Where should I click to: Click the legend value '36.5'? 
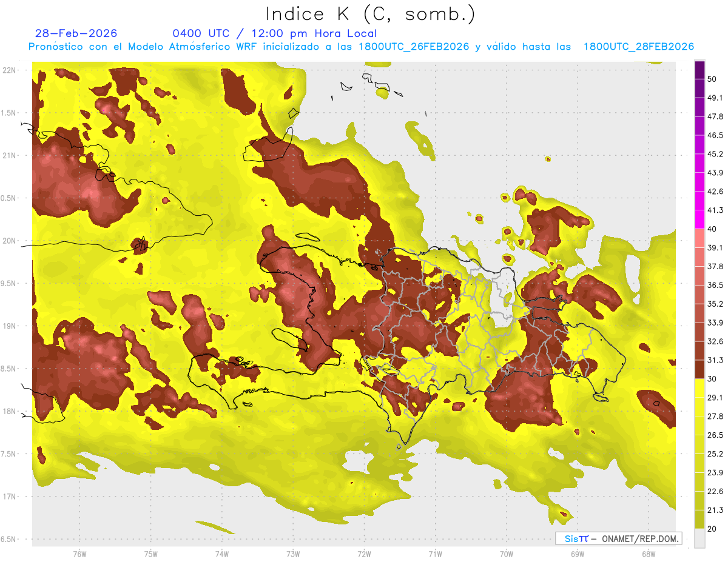(715, 285)
